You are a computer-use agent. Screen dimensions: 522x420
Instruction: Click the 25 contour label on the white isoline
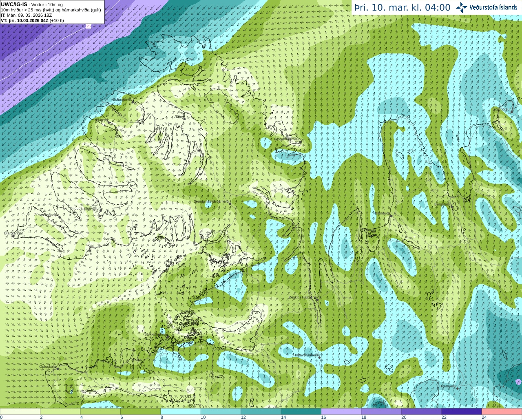point(88,26)
